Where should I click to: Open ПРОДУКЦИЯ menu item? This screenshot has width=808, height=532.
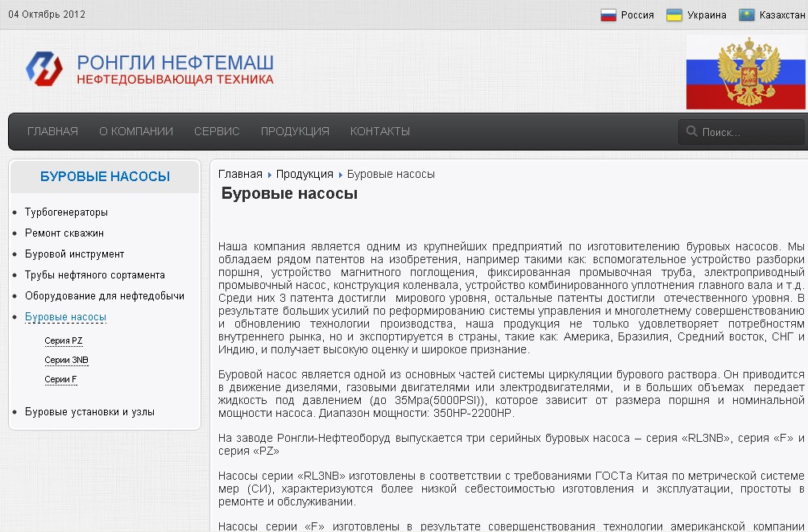tap(295, 131)
